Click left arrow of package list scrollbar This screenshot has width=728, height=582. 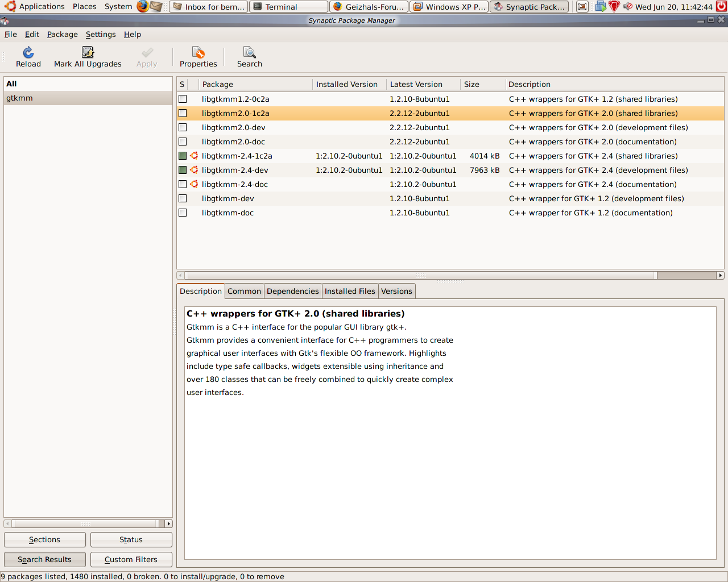point(180,275)
